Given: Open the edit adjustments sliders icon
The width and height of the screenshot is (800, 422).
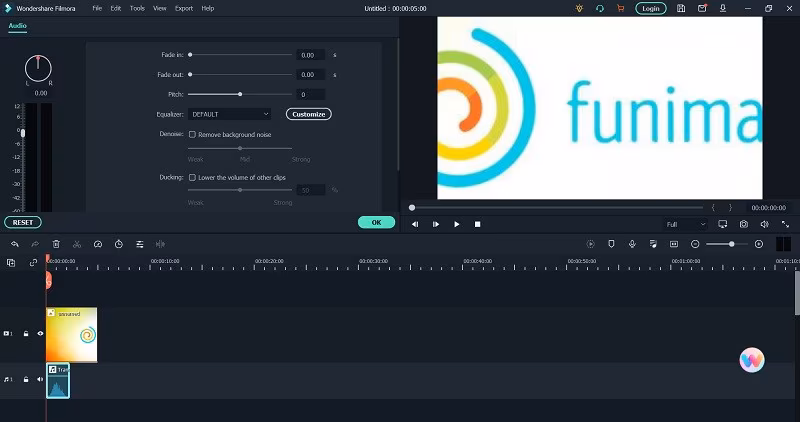Looking at the screenshot, I should tap(140, 244).
